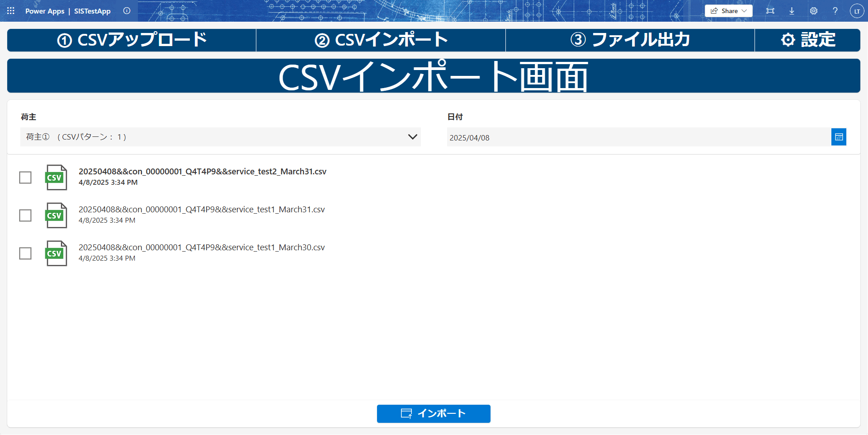Click the fit-to-screen icon in header
Image resolution: width=868 pixels, height=435 pixels.
click(x=770, y=11)
